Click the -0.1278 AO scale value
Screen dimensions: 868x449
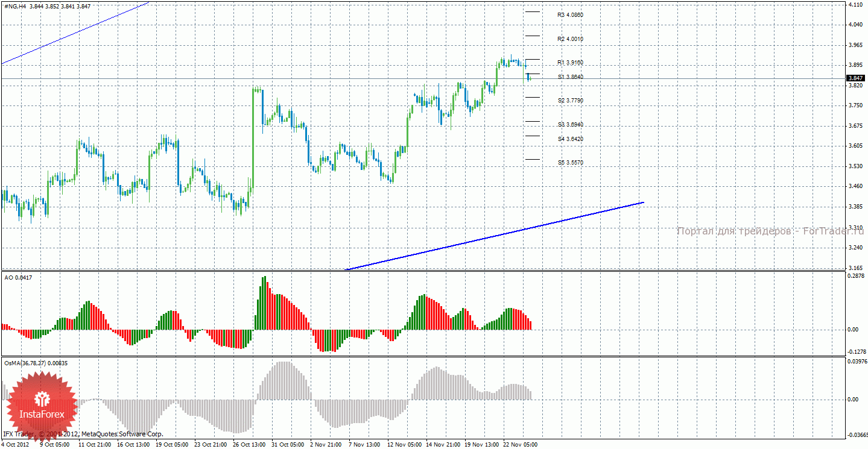click(857, 352)
